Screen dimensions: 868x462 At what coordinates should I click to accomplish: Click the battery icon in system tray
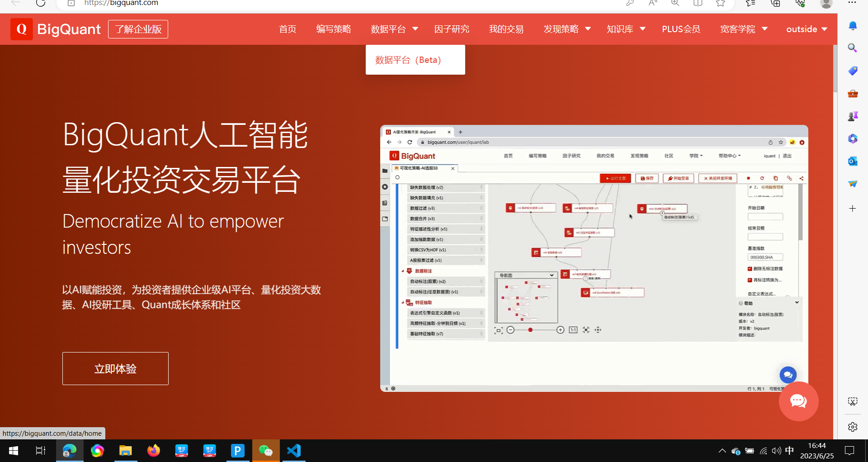750,451
